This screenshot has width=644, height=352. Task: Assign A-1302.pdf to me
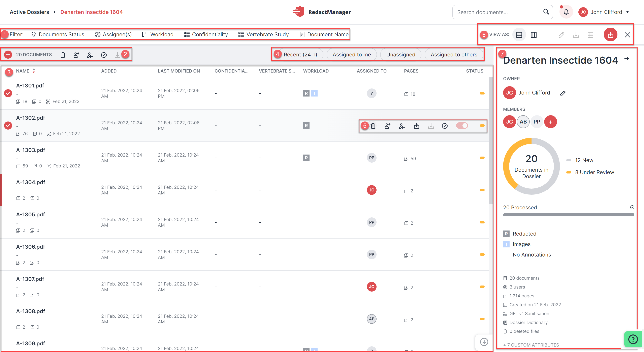pyautogui.click(x=402, y=126)
